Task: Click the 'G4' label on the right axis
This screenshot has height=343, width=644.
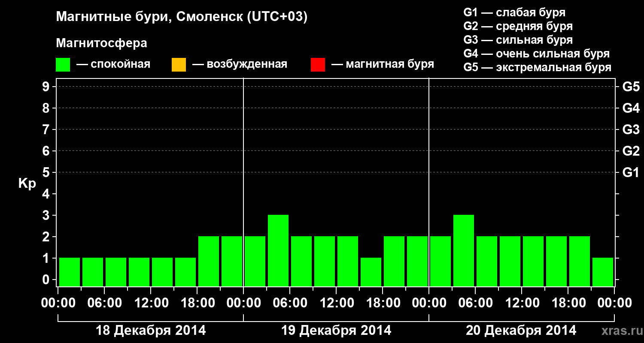Action: click(631, 108)
